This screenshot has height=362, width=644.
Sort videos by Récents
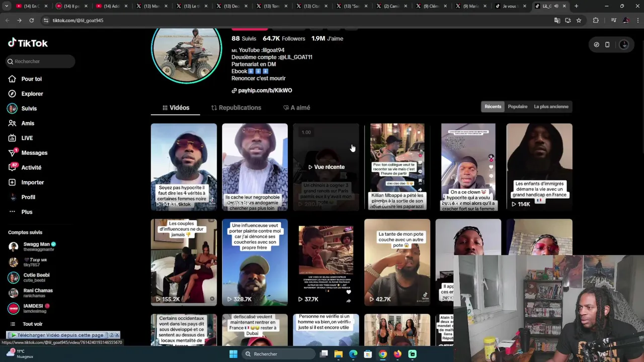[493, 107]
